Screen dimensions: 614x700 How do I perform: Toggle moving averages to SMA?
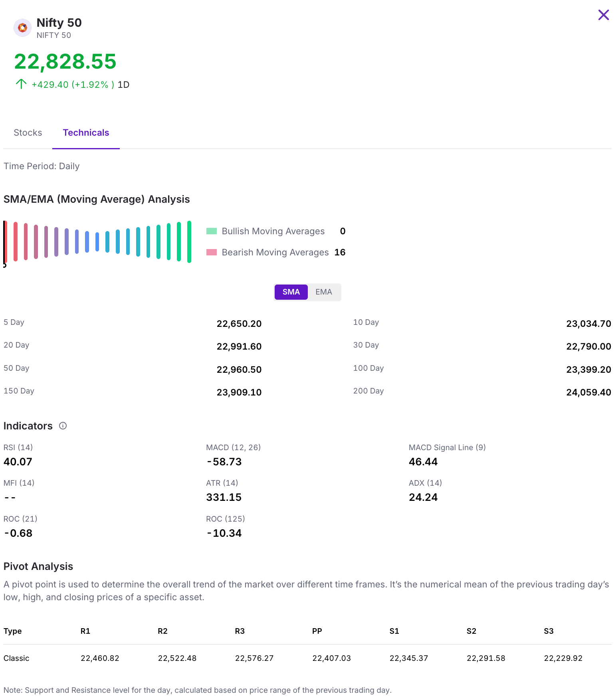[x=291, y=292]
